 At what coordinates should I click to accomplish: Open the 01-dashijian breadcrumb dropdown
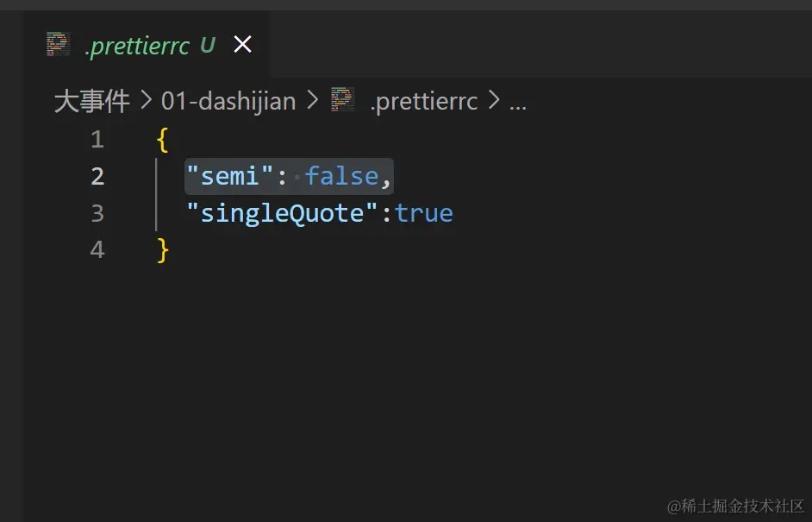tap(228, 101)
